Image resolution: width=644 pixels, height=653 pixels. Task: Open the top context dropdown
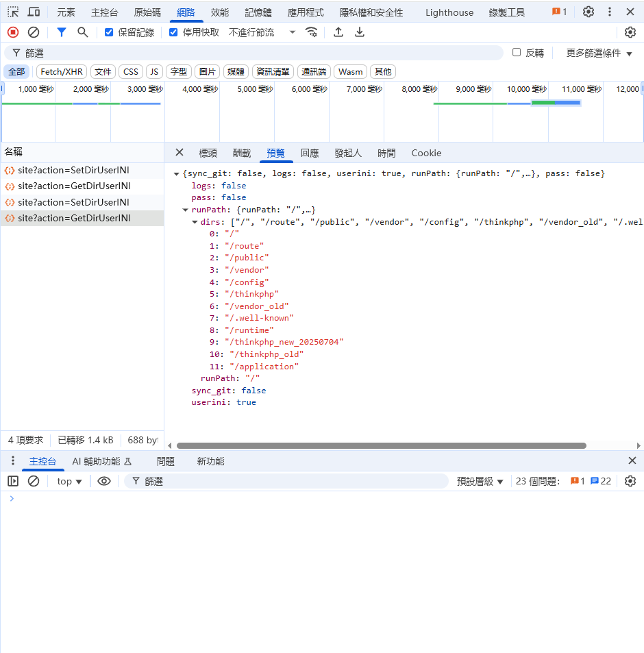69,482
